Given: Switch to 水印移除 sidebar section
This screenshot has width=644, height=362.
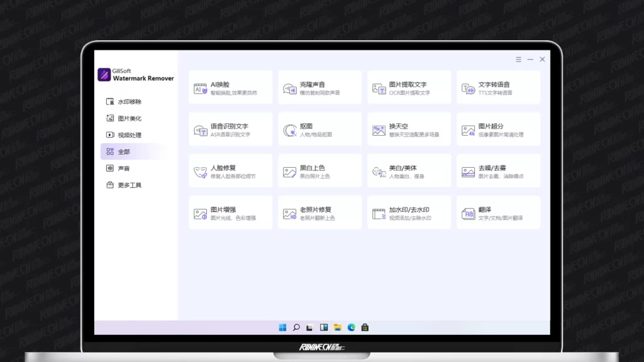Looking at the screenshot, I should [129, 102].
